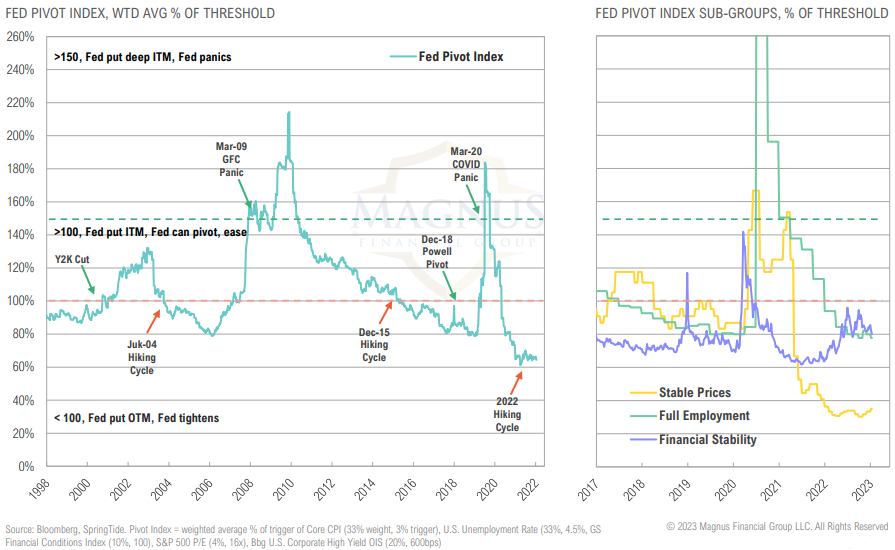Screen dimensions: 895x550
Task: Click the Magnus Financial Group copyright text
Action: (x=777, y=526)
